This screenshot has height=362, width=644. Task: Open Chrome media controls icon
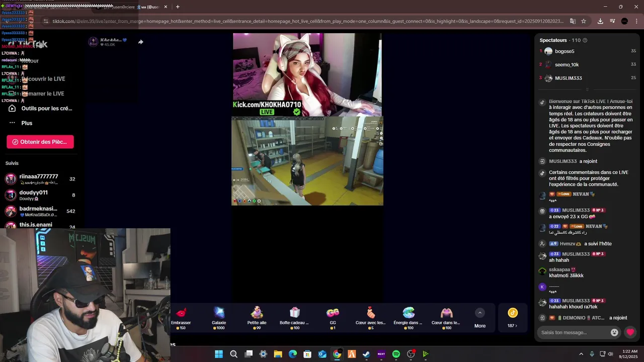coord(612,21)
